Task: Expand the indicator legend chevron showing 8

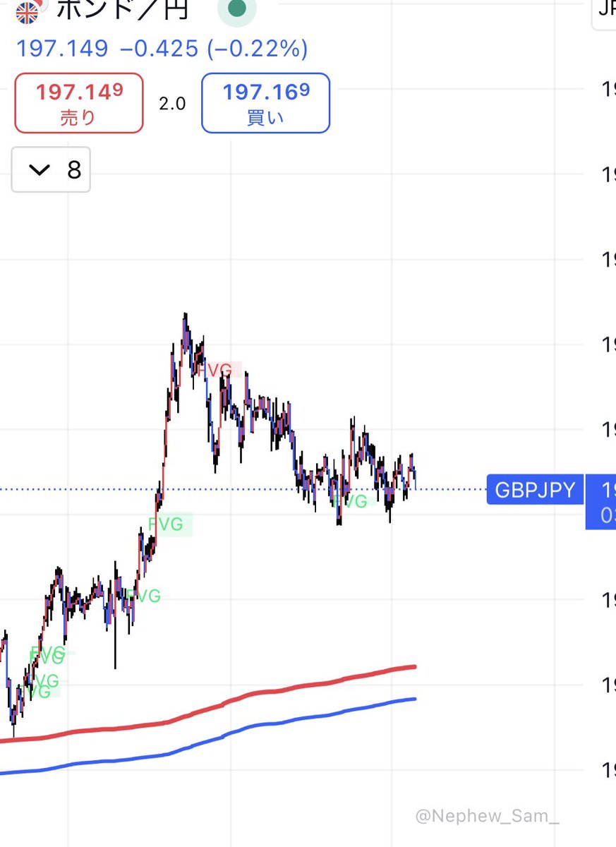Action: (51, 170)
